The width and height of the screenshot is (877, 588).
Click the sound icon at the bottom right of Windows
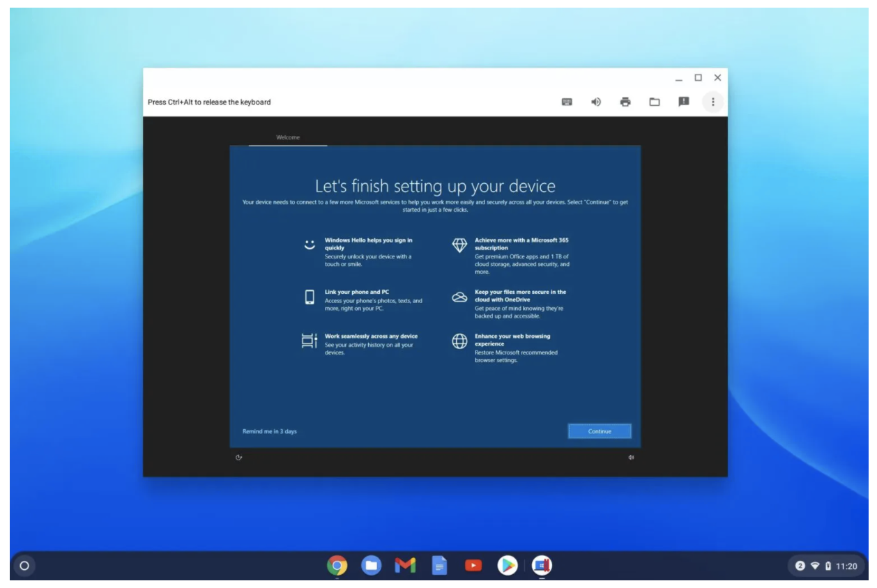(x=632, y=456)
